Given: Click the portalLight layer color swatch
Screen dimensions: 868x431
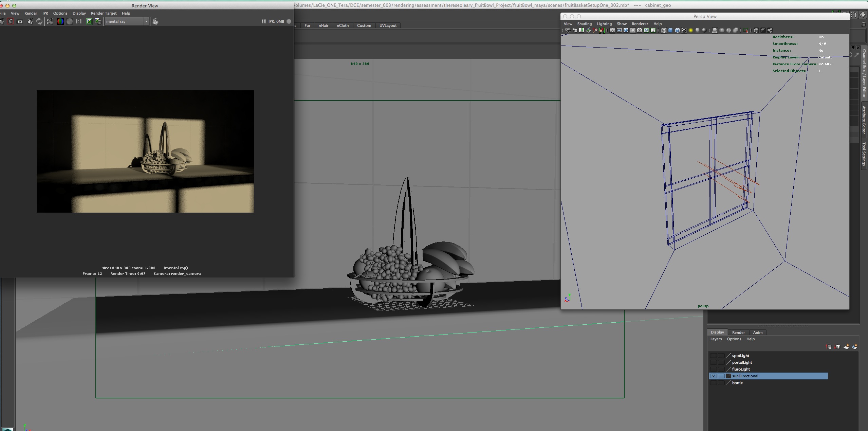Looking at the screenshot, I should (x=728, y=362).
